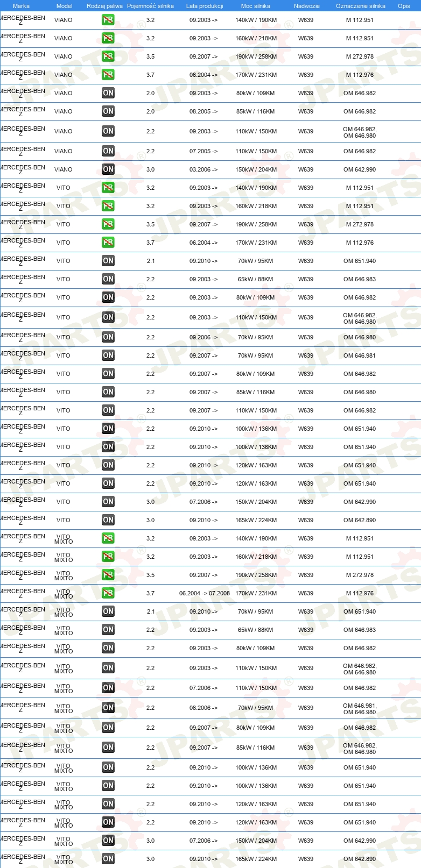Click the ON diesel icon for Viano 2.0 80kW/109KM
Viewport: 421px width, 868px height.
(108, 93)
